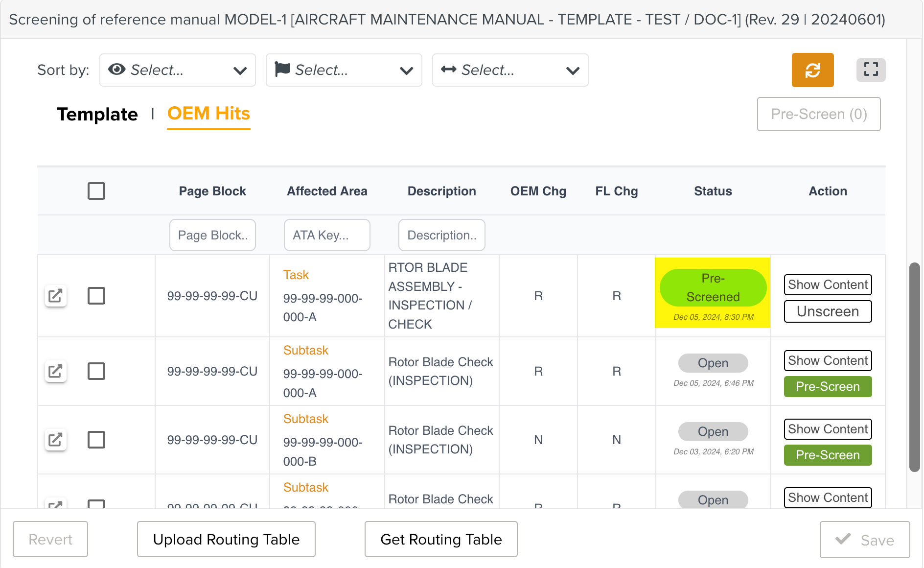
Task: Focus the ATA Key filter field
Action: [x=327, y=235]
